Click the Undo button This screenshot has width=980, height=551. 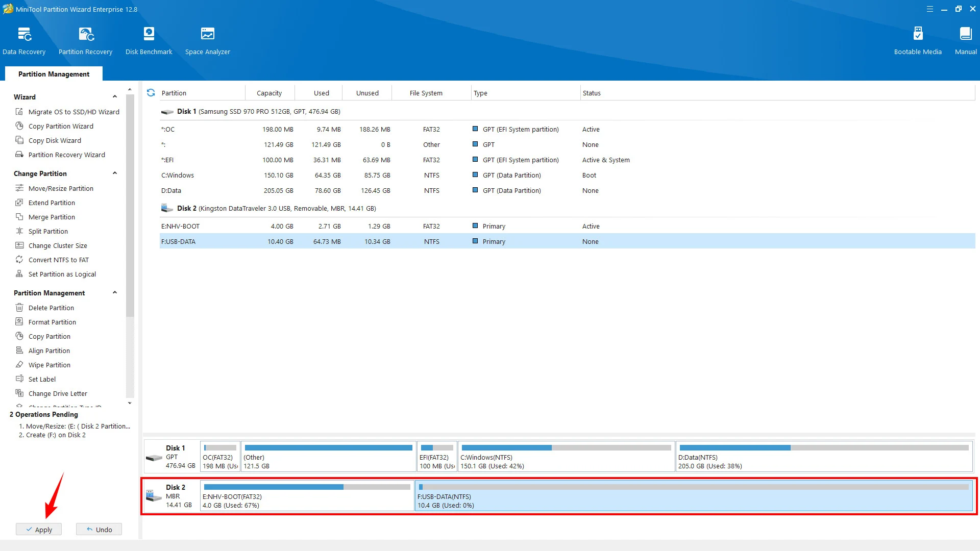(x=99, y=530)
